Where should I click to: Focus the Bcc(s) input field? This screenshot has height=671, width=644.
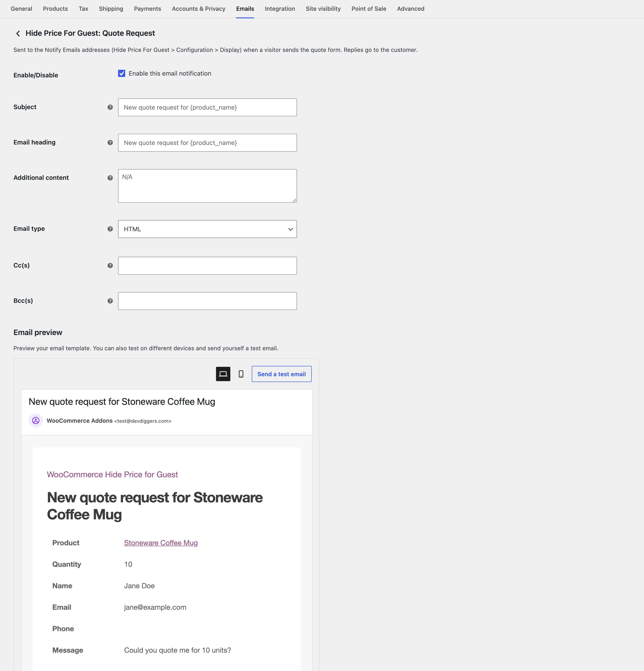tap(207, 301)
